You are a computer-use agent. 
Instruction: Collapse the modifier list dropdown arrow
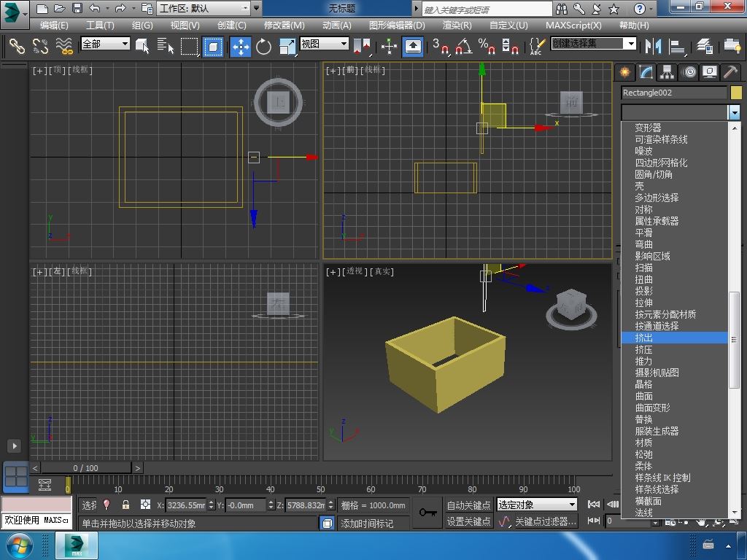(x=734, y=112)
